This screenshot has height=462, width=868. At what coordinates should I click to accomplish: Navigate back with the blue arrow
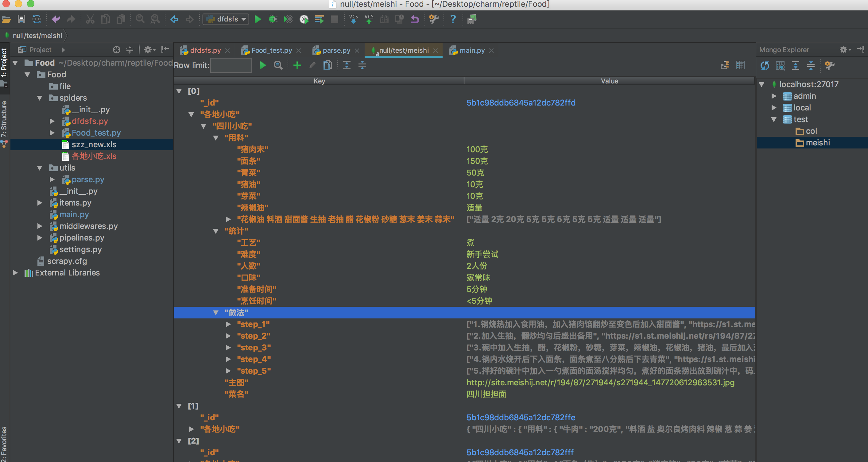tap(174, 19)
